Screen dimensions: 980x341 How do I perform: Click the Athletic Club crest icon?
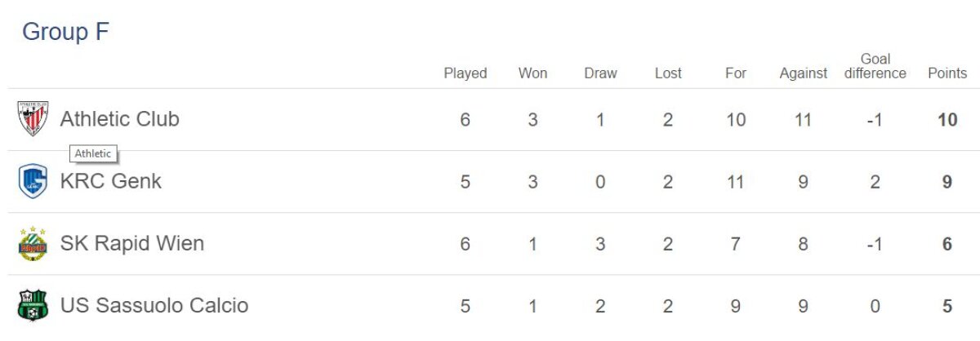(x=33, y=119)
